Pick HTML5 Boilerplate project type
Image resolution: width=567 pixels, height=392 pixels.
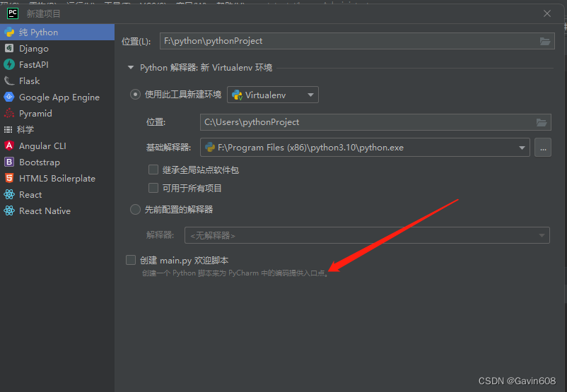57,179
